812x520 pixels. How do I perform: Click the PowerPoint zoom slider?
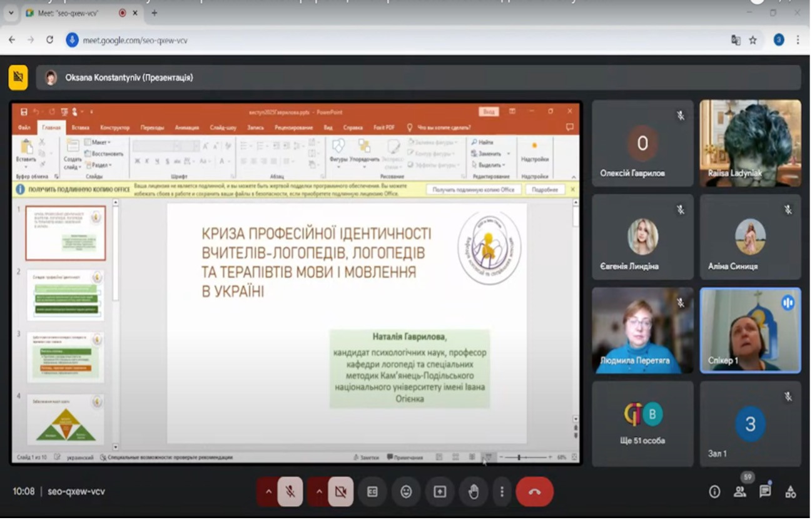[525, 457]
